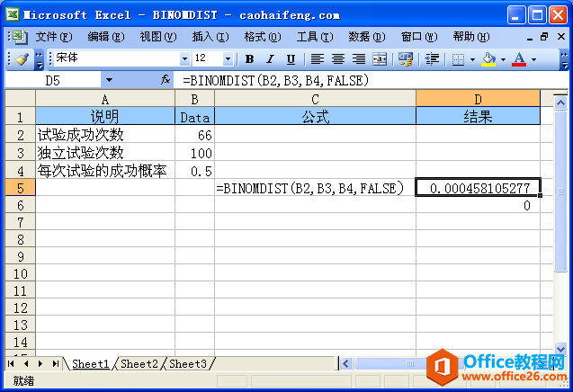Go to next sheet tab arrow
This screenshot has height=392, width=573.
point(40,364)
